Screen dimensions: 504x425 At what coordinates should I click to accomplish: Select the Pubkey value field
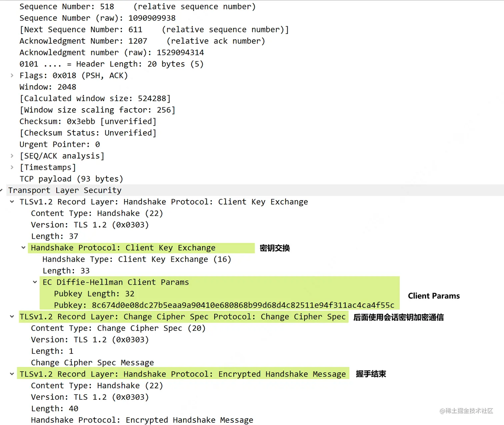pyautogui.click(x=167, y=305)
